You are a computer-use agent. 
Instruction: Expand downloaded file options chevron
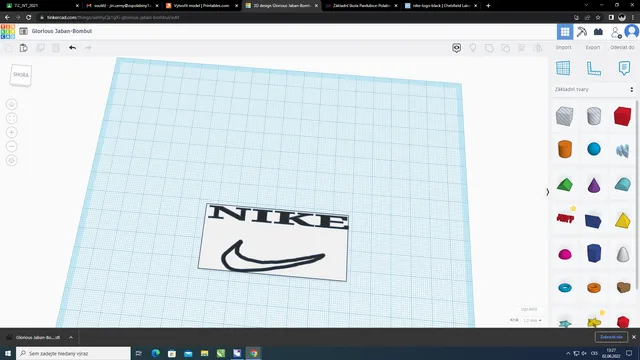coord(71,338)
